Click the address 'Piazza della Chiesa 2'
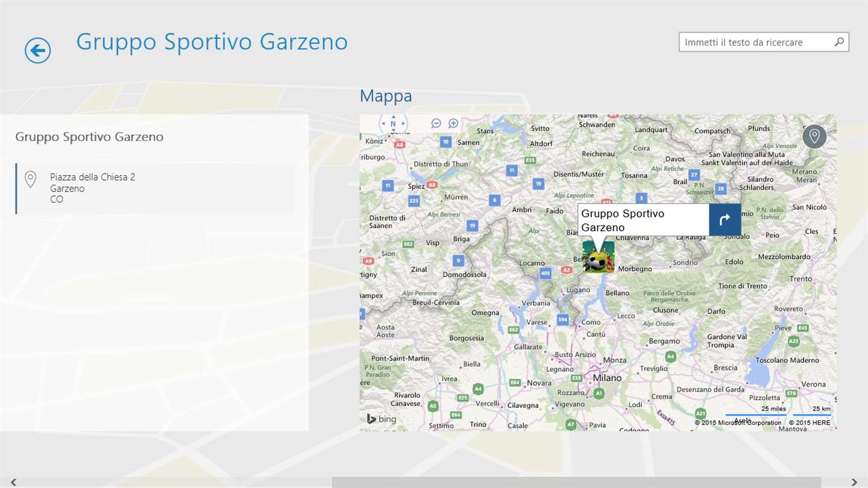Image resolution: width=868 pixels, height=488 pixels. click(x=93, y=177)
